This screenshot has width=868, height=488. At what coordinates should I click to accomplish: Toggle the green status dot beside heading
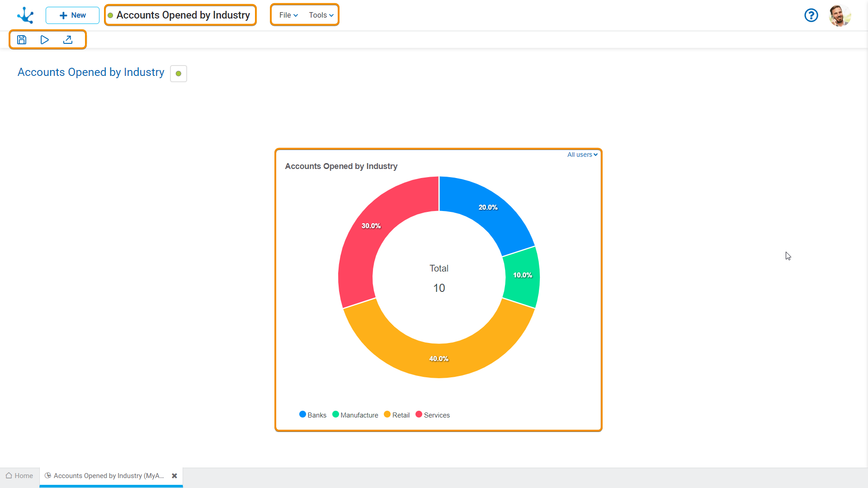pyautogui.click(x=179, y=74)
